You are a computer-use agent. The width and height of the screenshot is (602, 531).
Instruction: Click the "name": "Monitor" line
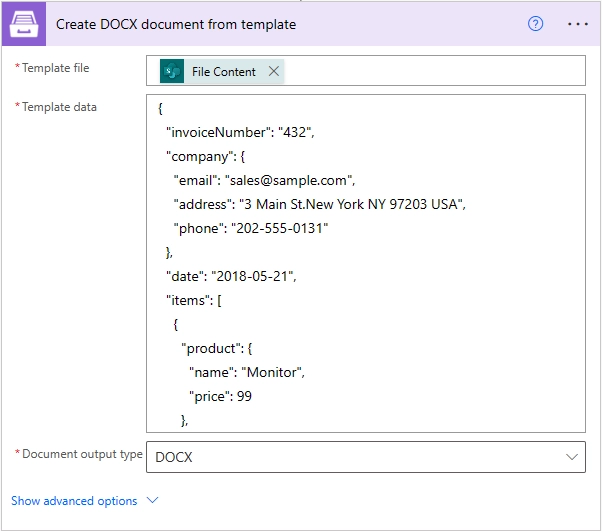click(247, 372)
